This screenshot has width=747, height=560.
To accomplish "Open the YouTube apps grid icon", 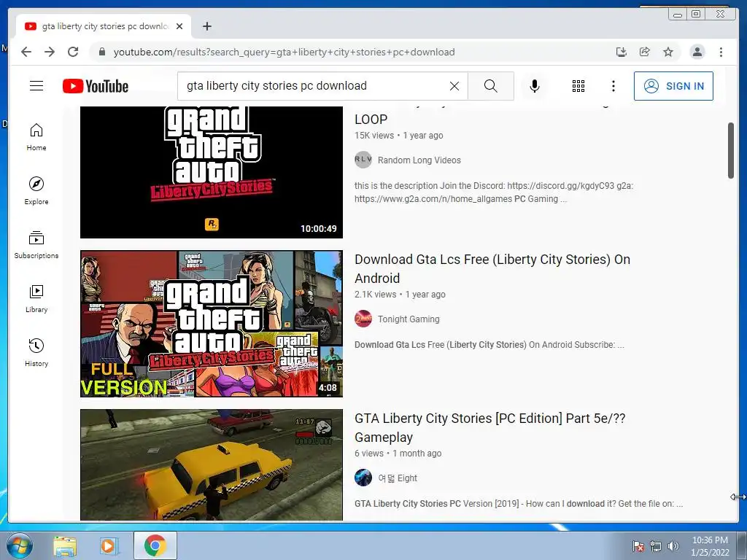I will pyautogui.click(x=578, y=86).
